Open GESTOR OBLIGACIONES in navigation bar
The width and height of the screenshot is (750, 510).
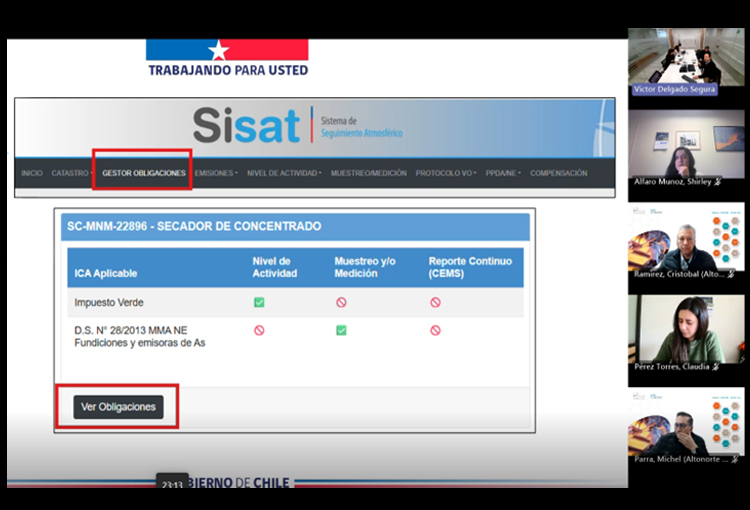click(x=144, y=173)
